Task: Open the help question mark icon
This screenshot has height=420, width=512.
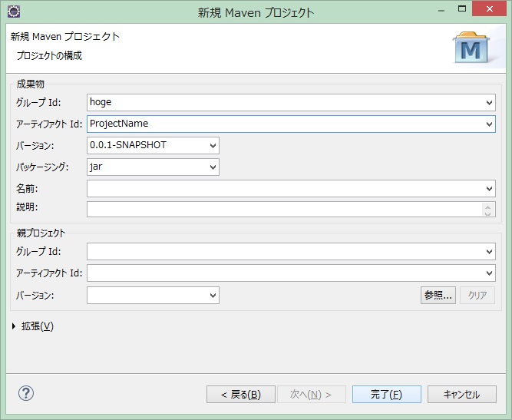Action: click(x=26, y=393)
